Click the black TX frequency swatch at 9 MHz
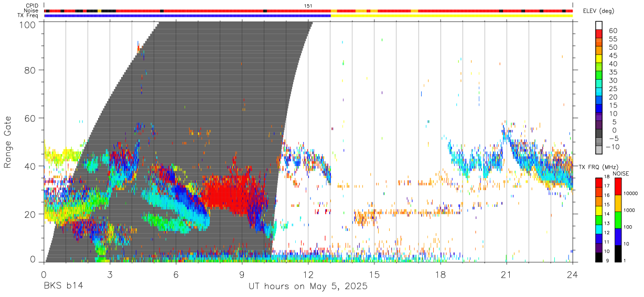This screenshot has height=297, width=644. 598,257
